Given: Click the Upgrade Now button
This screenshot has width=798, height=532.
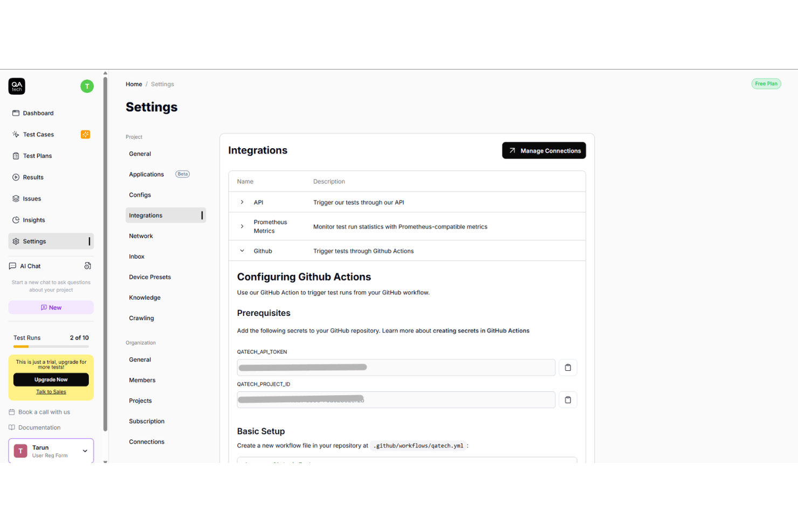Looking at the screenshot, I should click(51, 379).
